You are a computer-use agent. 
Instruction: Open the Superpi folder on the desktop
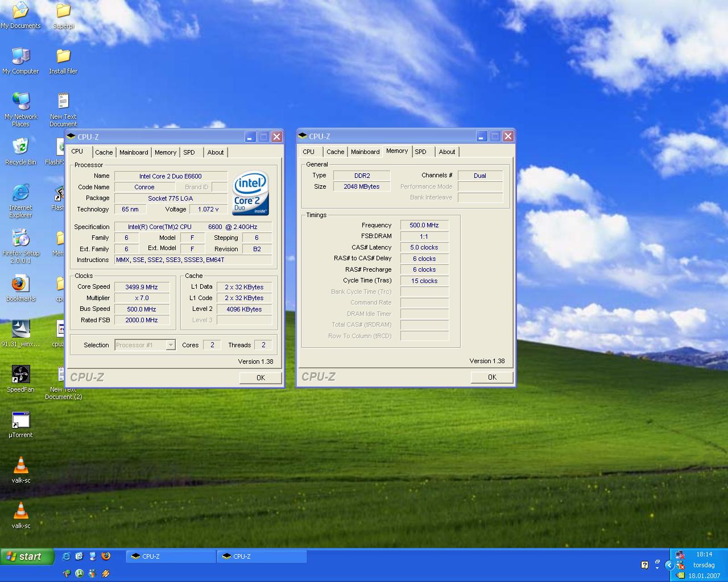click(x=63, y=15)
